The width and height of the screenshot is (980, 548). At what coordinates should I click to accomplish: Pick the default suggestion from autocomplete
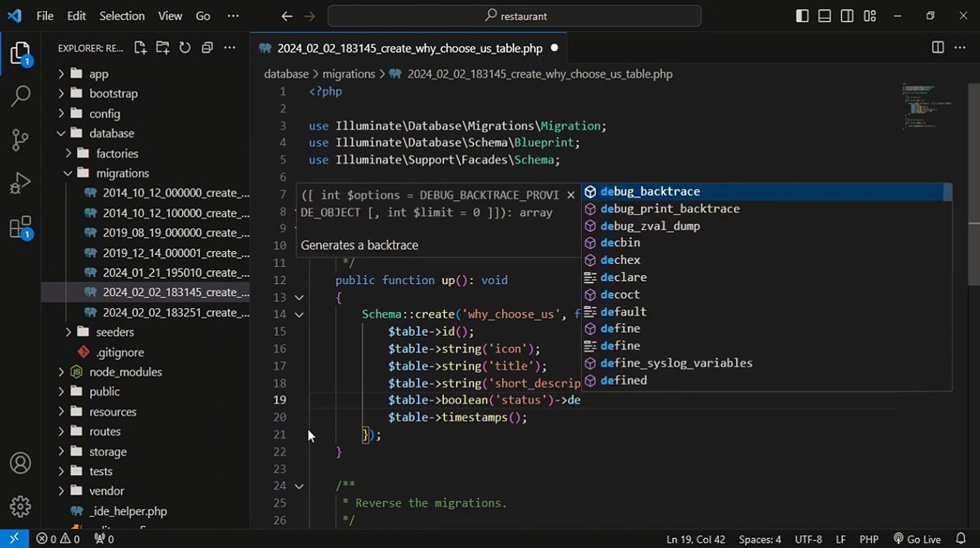[767, 312]
